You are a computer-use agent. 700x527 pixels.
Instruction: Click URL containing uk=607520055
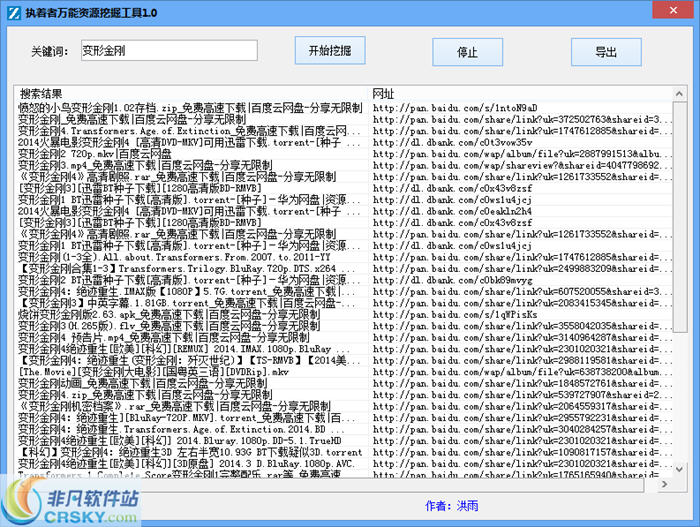pos(522,292)
